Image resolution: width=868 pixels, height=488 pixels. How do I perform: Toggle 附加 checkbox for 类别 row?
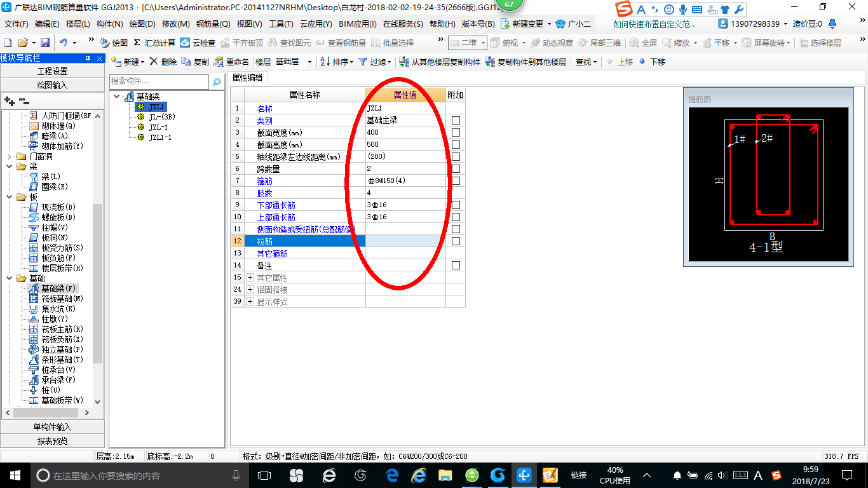tap(456, 120)
